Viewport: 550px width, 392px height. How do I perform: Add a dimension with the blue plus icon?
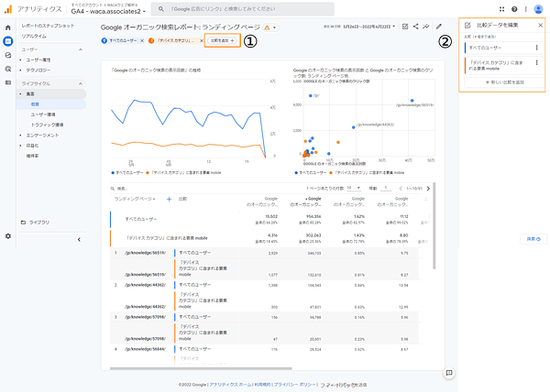click(x=169, y=199)
